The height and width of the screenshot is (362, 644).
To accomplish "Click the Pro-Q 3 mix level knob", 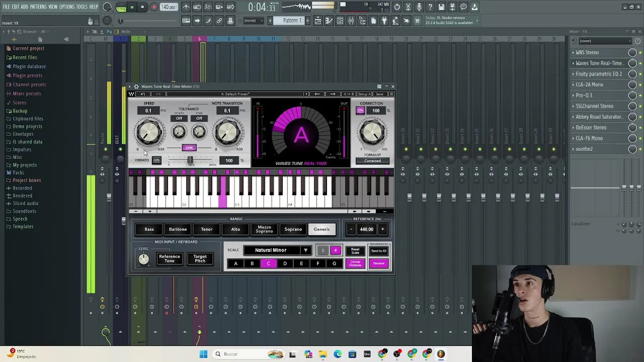I will pos(632,96).
